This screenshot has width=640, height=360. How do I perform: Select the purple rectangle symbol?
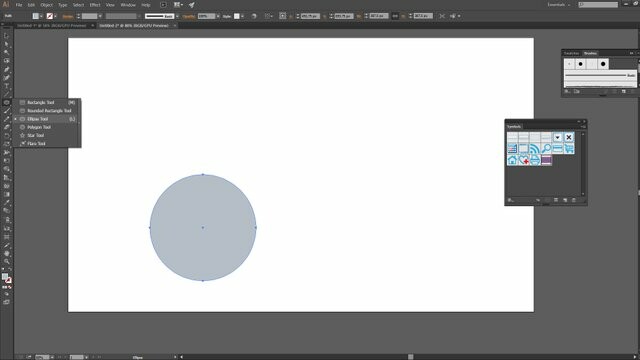(x=546, y=160)
